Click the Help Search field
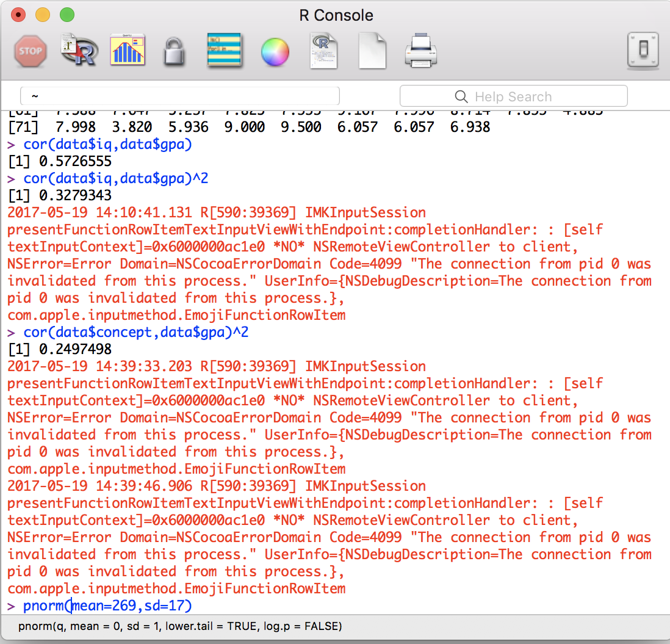Screen dimensions: 670x644 pyautogui.click(x=514, y=96)
